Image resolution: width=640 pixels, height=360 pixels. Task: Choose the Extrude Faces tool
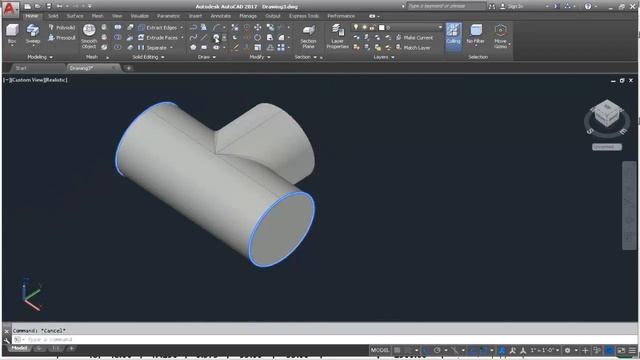tap(158, 38)
